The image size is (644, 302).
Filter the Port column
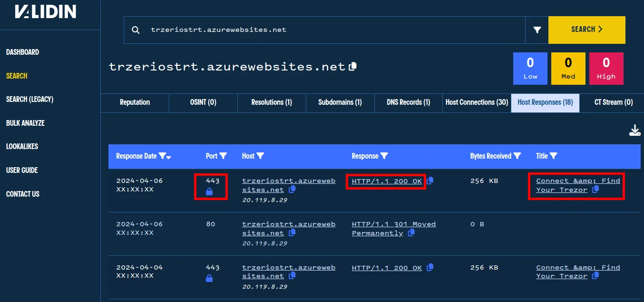223,156
